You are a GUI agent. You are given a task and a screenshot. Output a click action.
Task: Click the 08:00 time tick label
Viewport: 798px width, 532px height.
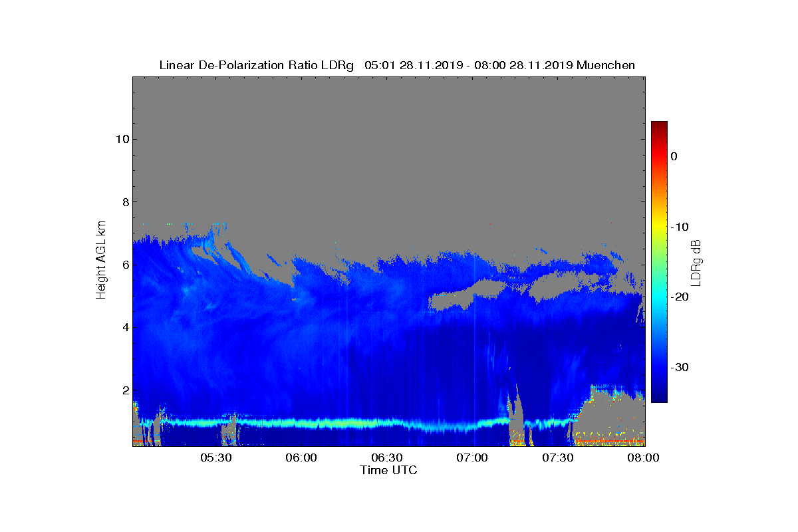pos(644,458)
